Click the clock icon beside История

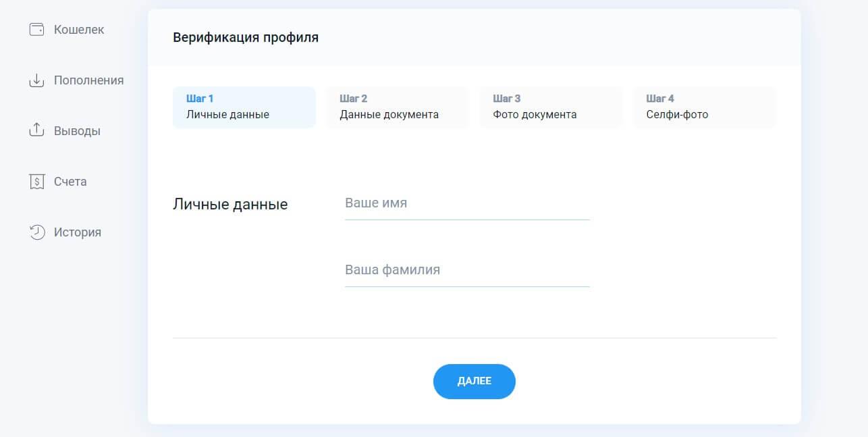point(36,232)
